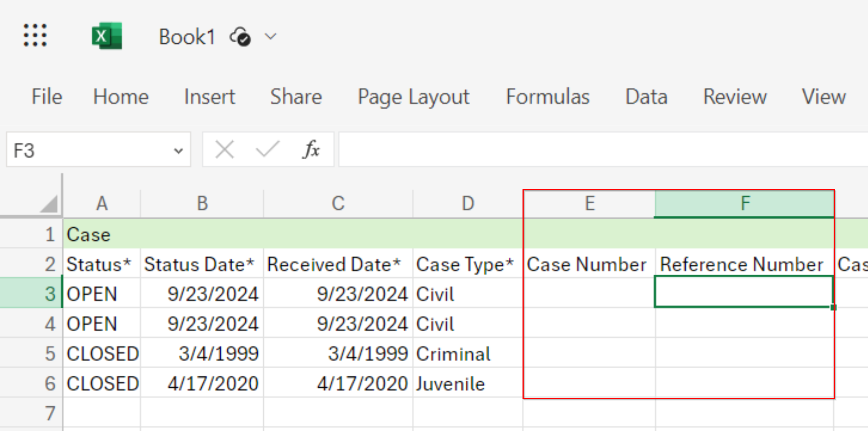Open the Data ribbon tab
The height and width of the screenshot is (431, 868).
click(x=646, y=97)
